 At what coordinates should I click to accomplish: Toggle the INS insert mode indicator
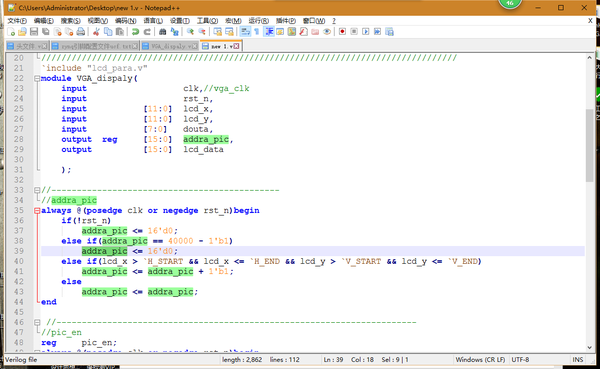tap(578, 360)
